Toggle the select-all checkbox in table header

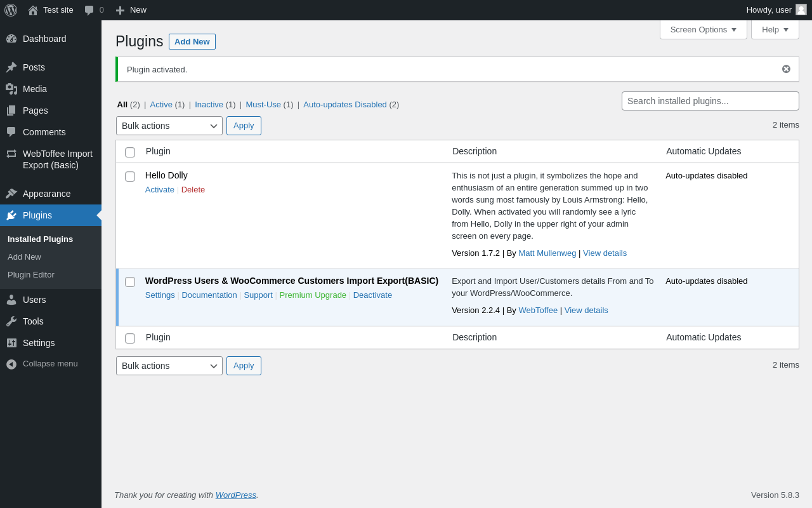[130, 152]
